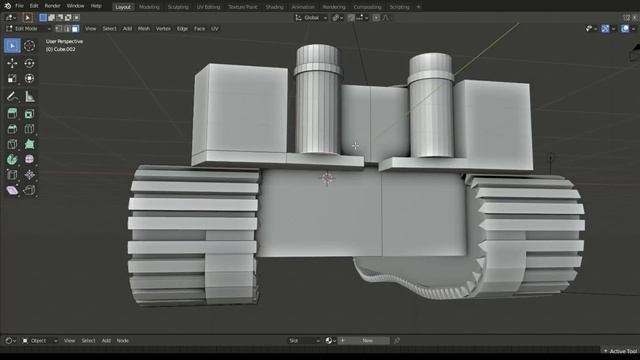Screen dimensions: 640x360
Task: Switch to the UV Editing workspace tab
Action: 208,7
